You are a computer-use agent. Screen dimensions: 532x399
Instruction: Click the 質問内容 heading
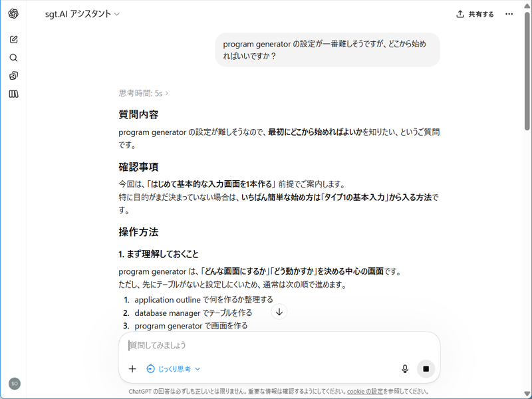point(138,114)
